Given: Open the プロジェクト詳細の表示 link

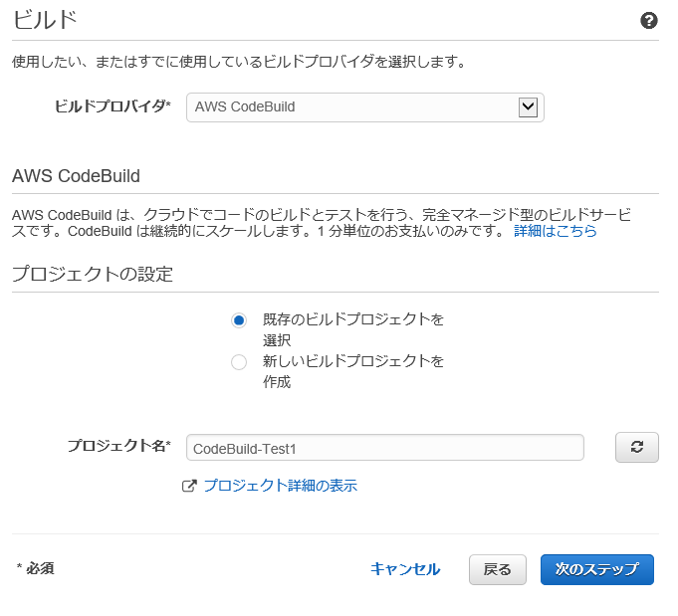Looking at the screenshot, I should (x=280, y=486).
